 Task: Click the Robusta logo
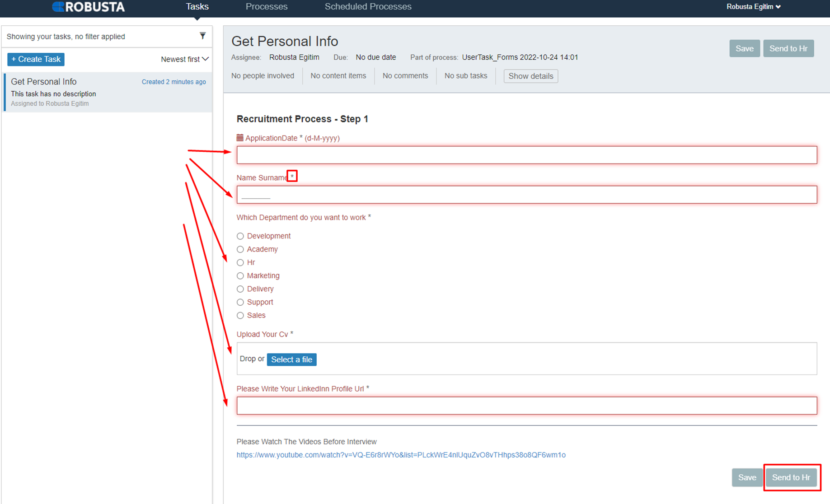click(89, 7)
